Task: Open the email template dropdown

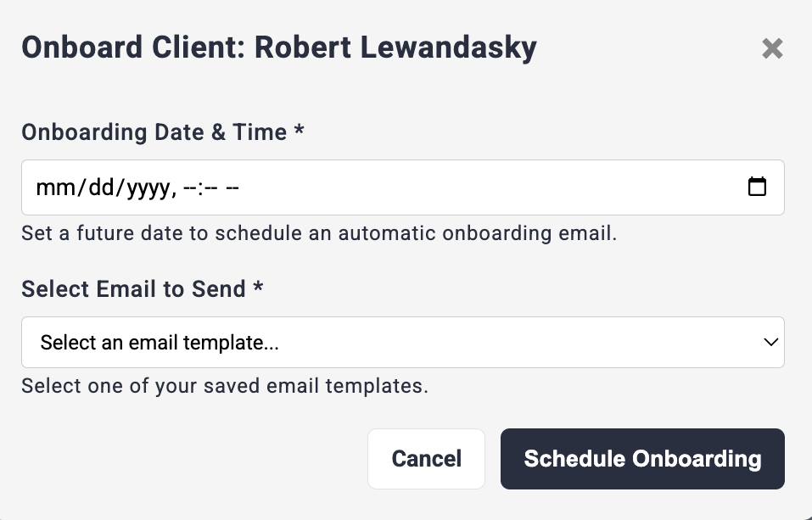Action: pyautogui.click(x=402, y=343)
